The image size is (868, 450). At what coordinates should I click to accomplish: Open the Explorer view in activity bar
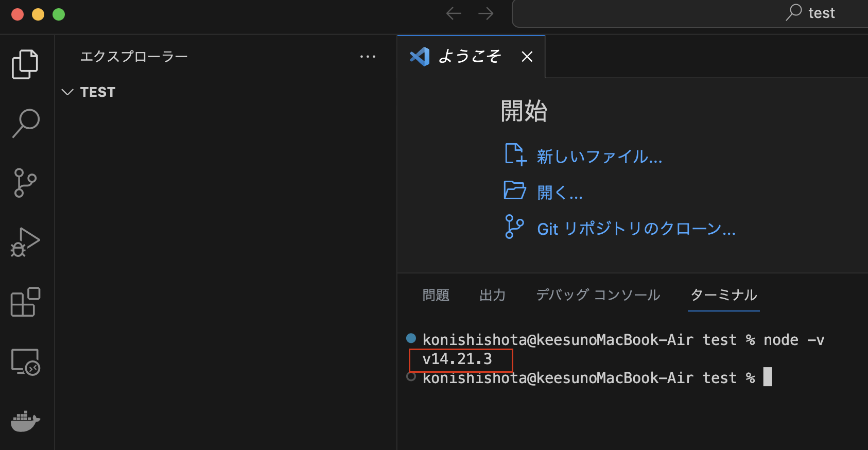click(x=25, y=64)
